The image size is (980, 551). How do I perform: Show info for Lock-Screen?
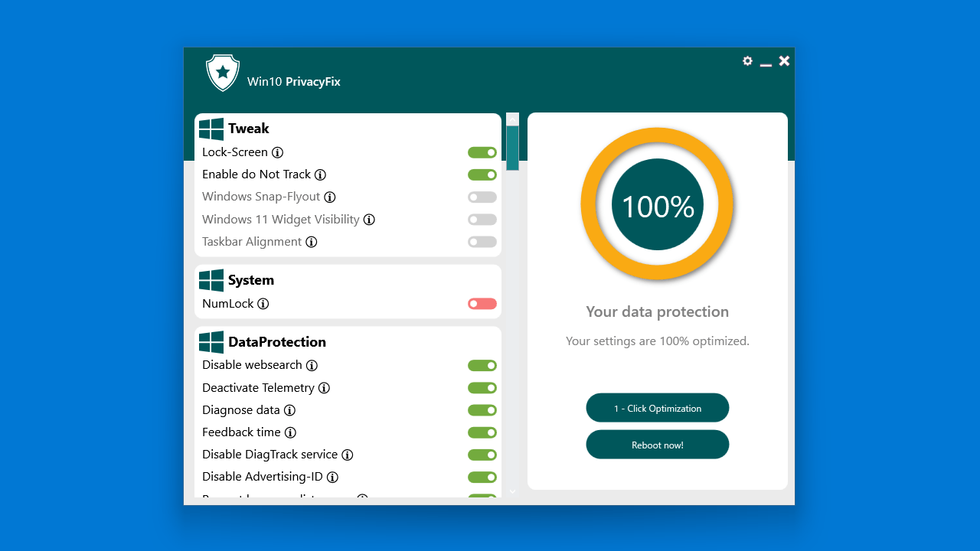click(x=278, y=152)
